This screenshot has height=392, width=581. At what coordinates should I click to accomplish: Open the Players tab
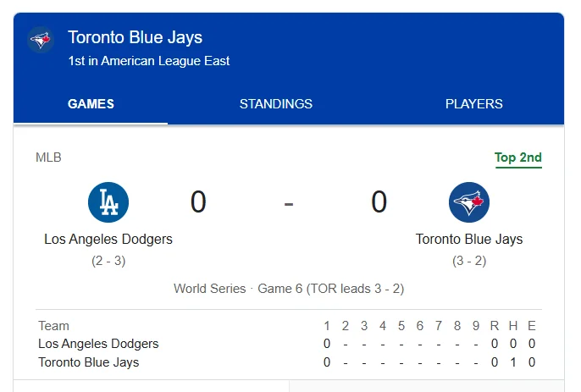click(x=474, y=104)
